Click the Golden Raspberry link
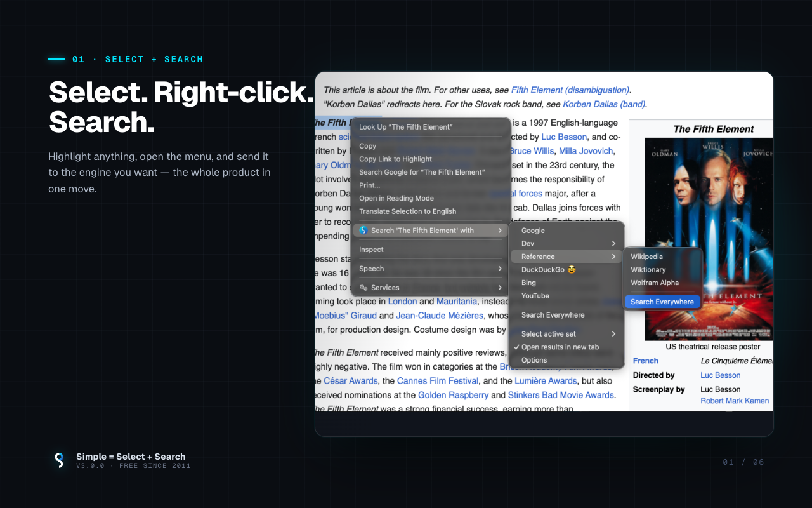The width and height of the screenshot is (812, 508). tap(453, 395)
